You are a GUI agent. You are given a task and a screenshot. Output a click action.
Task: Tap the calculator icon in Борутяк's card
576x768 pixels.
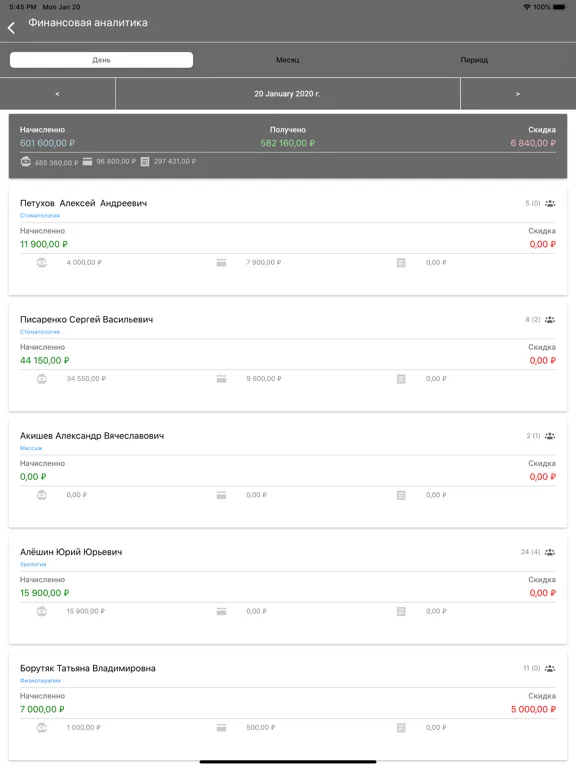[x=401, y=727]
